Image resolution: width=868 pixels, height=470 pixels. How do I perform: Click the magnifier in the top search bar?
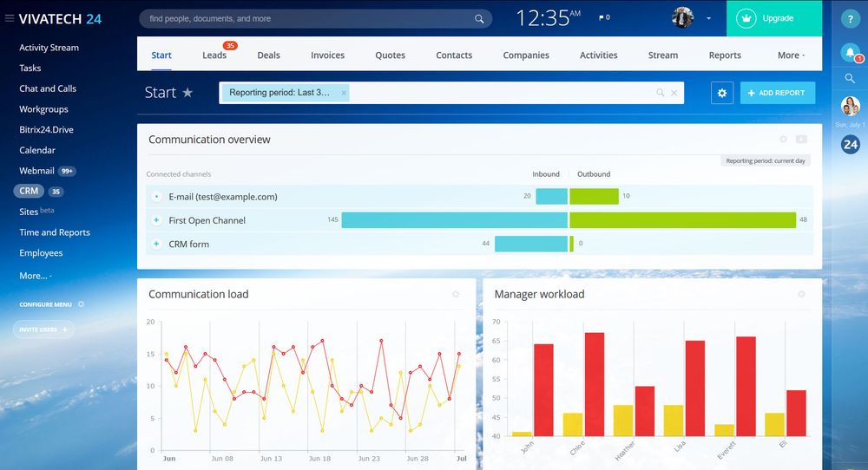click(479, 19)
